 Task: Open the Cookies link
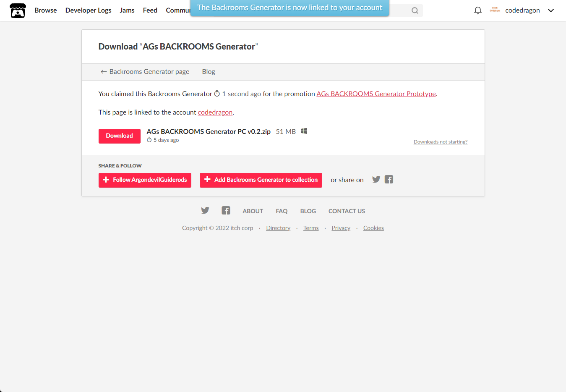(x=373, y=228)
